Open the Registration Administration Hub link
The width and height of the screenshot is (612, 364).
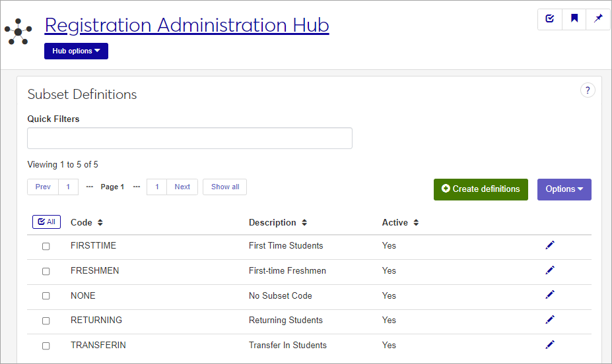point(187,25)
